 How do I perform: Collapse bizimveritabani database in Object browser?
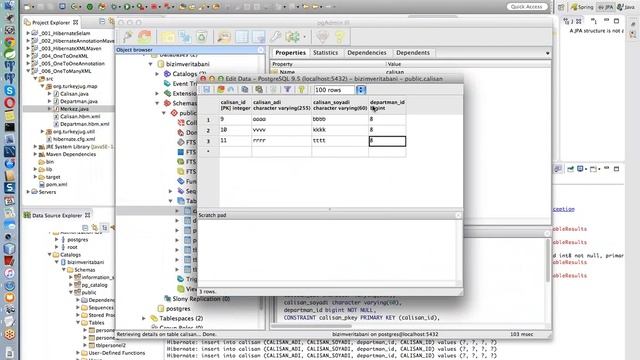pyautogui.click(x=151, y=64)
